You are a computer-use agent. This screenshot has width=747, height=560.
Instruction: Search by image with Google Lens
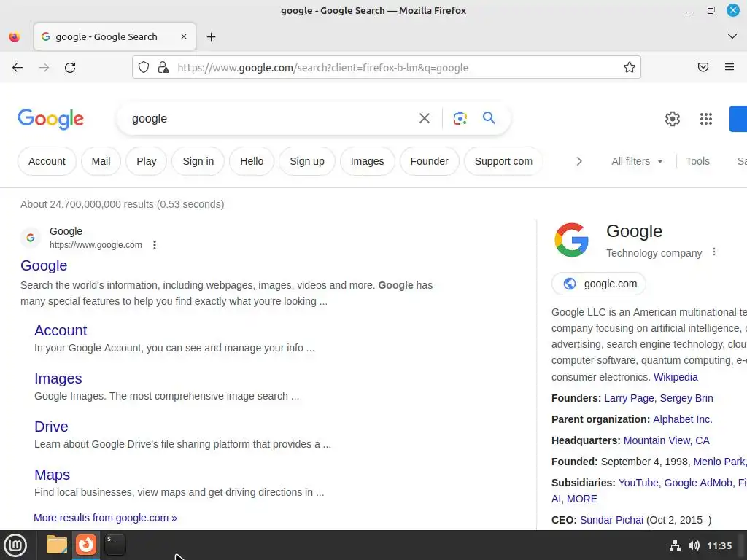click(460, 118)
